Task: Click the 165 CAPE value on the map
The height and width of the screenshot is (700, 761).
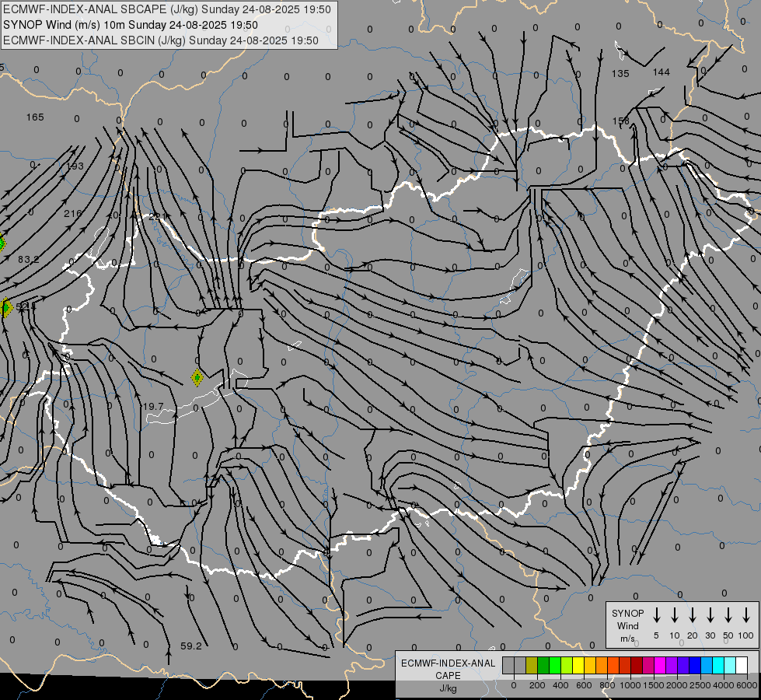Action: [35, 117]
